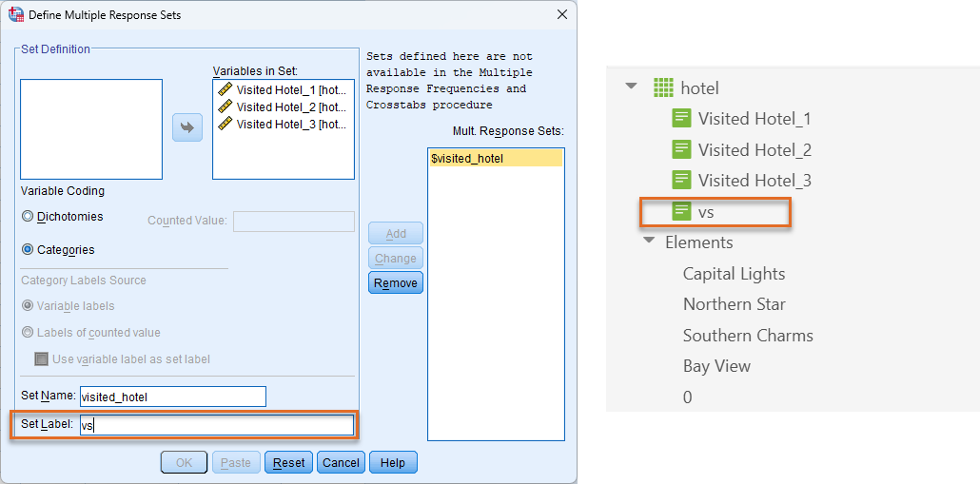980x484 pixels.
Task: Select the Bay View element
Action: coord(716,366)
